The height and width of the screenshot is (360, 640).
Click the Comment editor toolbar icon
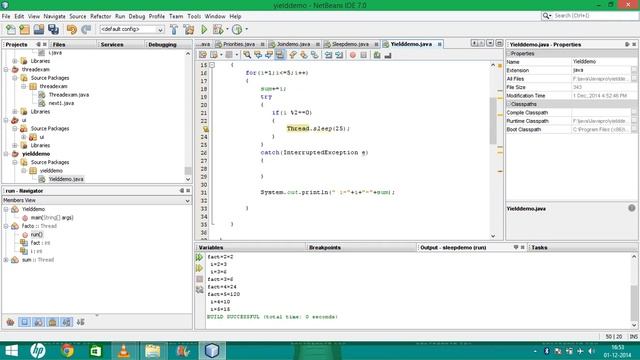pyautogui.click(x=377, y=55)
